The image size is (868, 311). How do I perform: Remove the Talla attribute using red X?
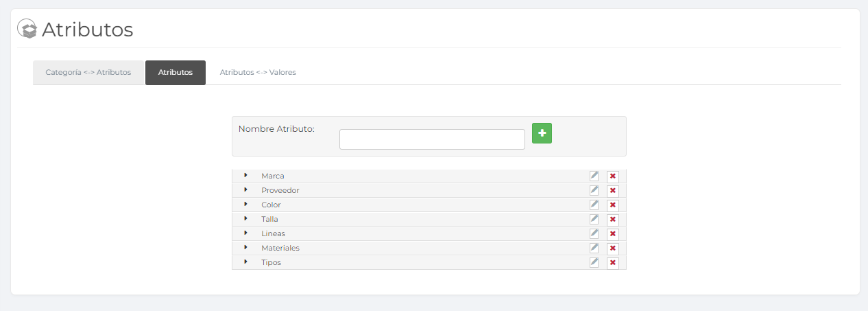[612, 220]
